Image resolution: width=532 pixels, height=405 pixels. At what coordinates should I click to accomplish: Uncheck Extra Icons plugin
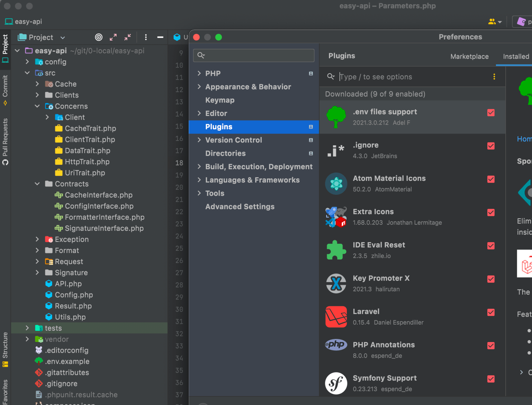(491, 212)
